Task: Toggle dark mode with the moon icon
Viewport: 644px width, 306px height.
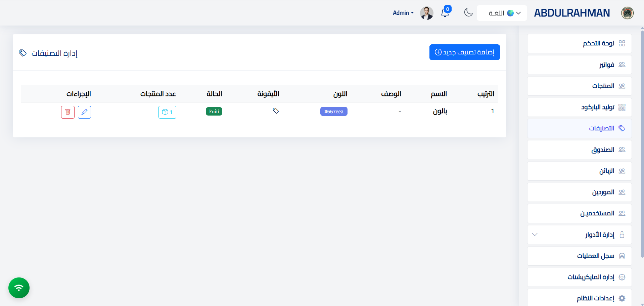Action: (x=468, y=13)
